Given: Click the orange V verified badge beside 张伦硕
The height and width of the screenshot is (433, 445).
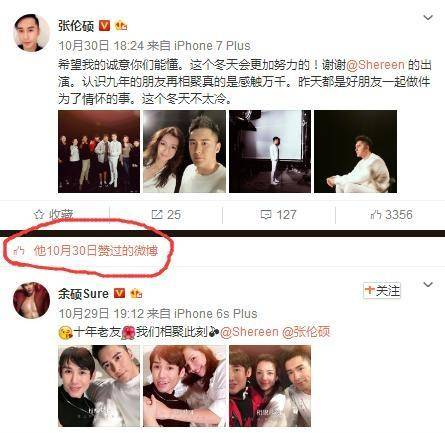Looking at the screenshot, I should [105, 26].
